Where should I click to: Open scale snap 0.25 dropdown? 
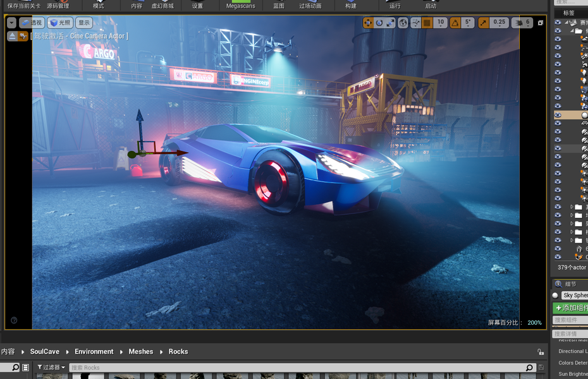(499, 23)
